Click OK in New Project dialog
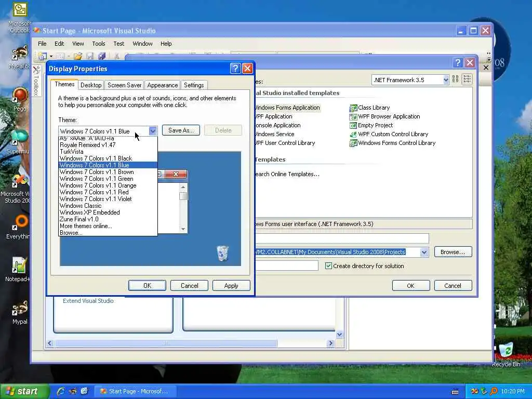Screen dimensions: 532x399 411,286
